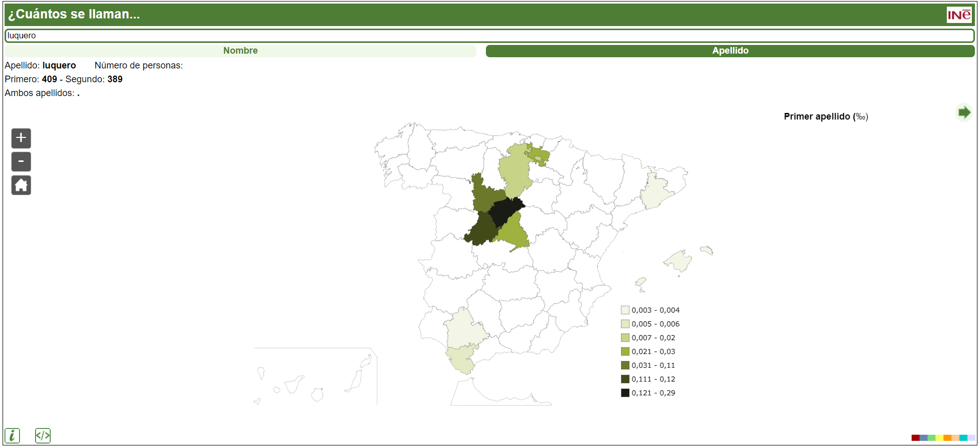Click the black 0,121 - 0,29 legend box
This screenshot has height=448, width=980.
625,393
